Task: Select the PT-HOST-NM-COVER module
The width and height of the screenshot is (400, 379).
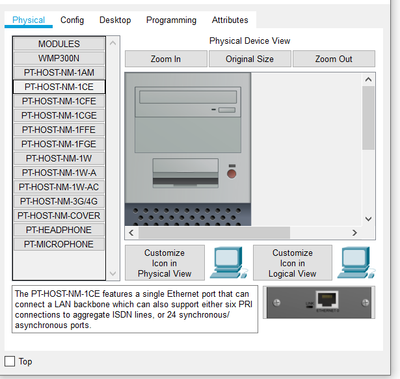Action: 59,216
